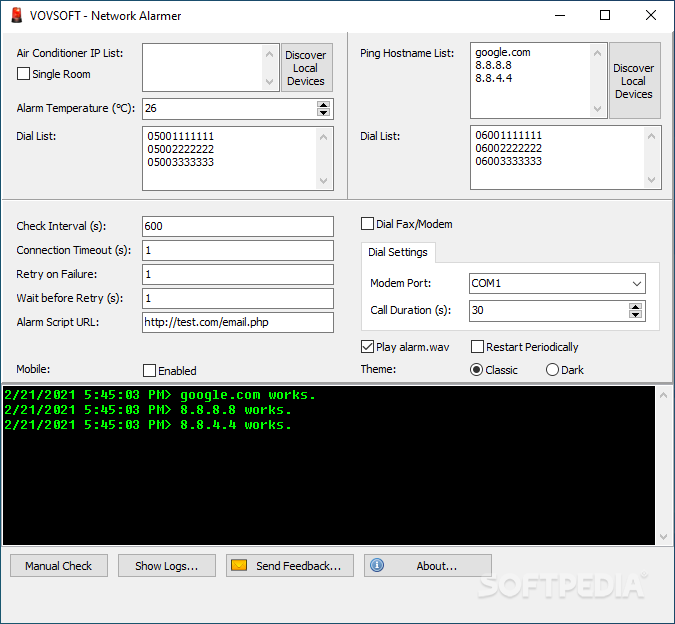Click 06001111111 in right Dial List
Viewport: 675px width, 624px height.
coord(508,136)
